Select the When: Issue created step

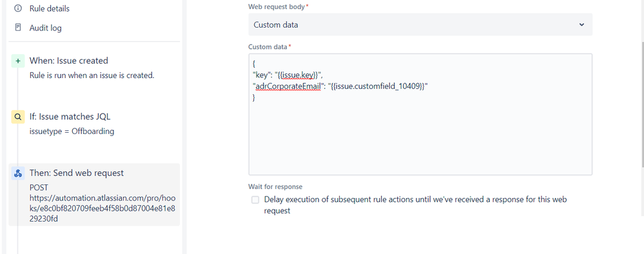[94, 68]
